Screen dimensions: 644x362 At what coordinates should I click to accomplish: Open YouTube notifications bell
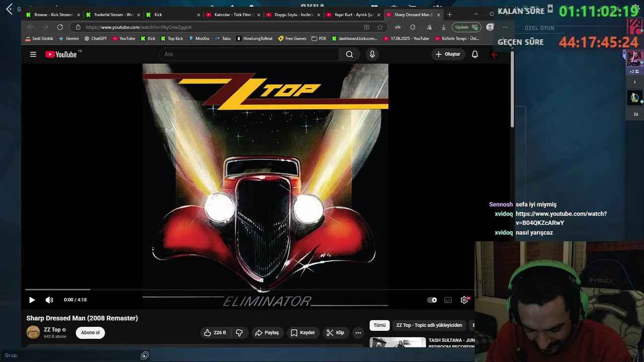[x=475, y=54]
